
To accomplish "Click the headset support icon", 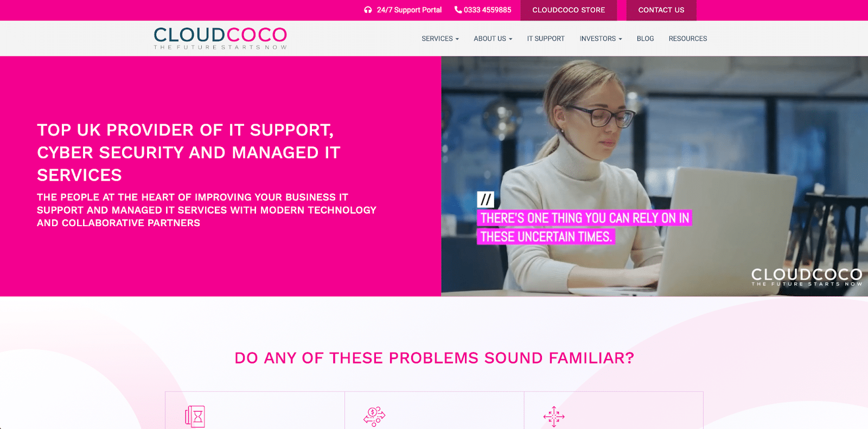I will [x=368, y=10].
